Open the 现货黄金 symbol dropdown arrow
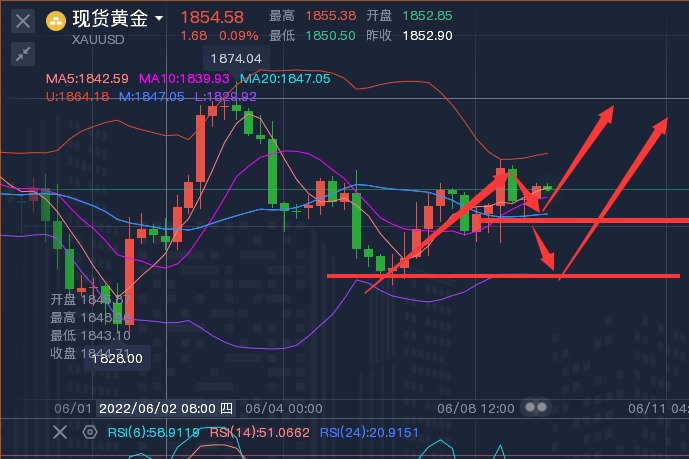The width and height of the screenshot is (689, 459). pyautogui.click(x=160, y=18)
